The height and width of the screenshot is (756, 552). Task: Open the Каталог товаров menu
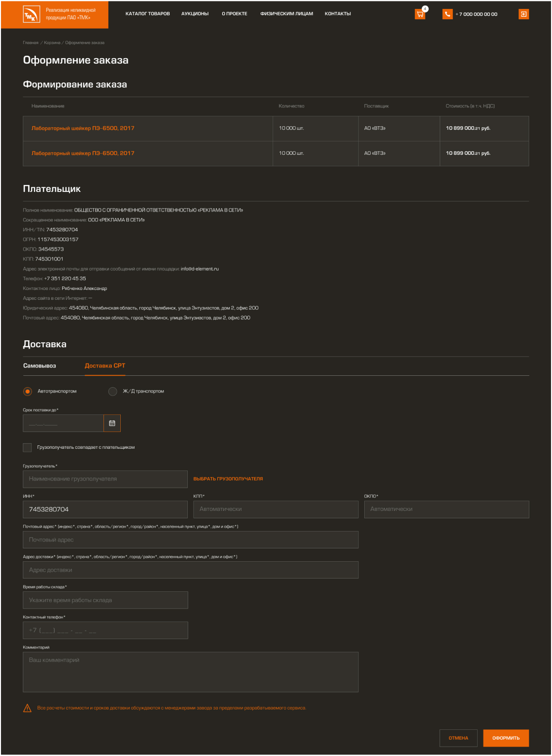point(147,14)
